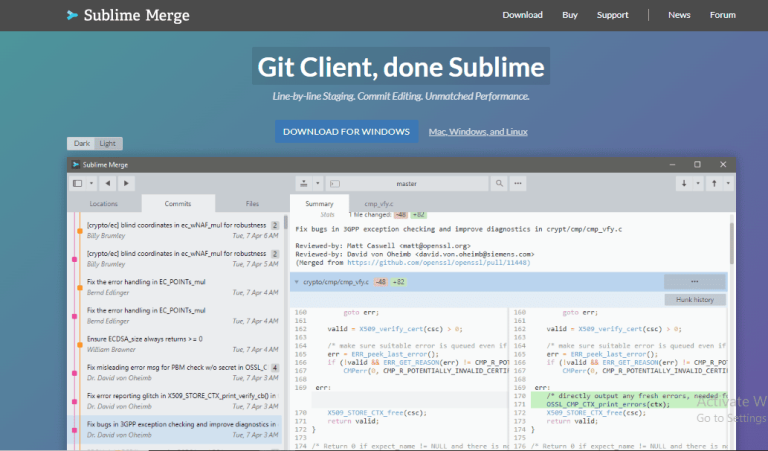
Task: Click 'Reviewed-by: Matt Caswell' line
Action: click(383, 246)
